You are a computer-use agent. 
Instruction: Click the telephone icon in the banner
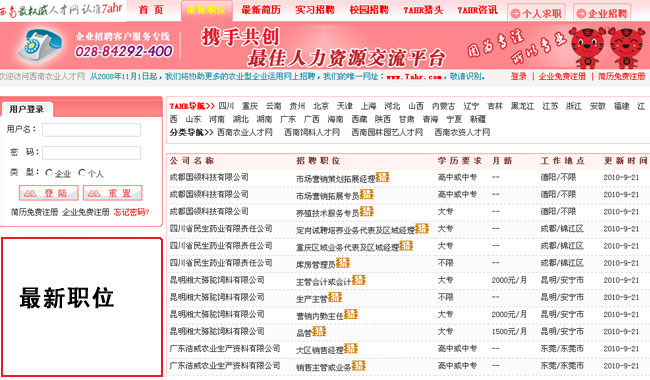point(40,45)
